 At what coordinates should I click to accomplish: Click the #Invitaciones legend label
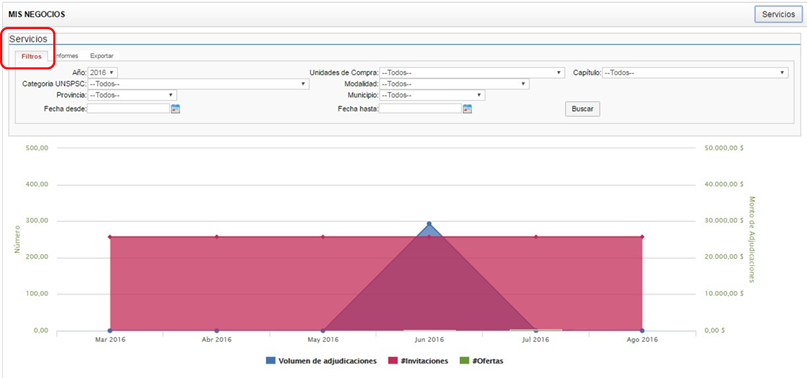pos(424,361)
